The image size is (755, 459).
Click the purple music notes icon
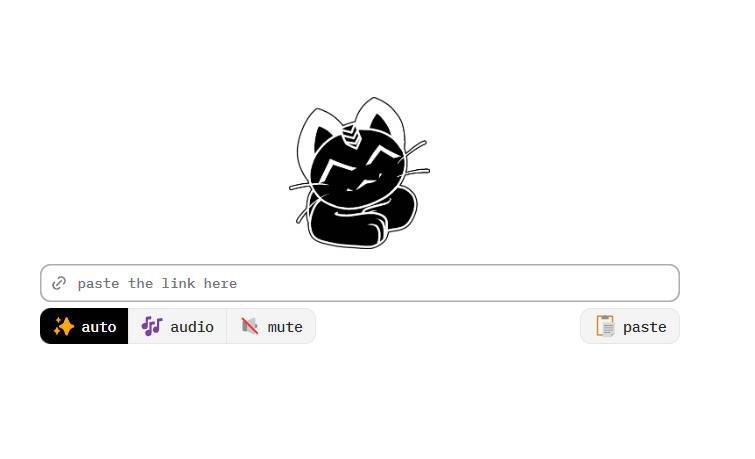pyautogui.click(x=152, y=327)
